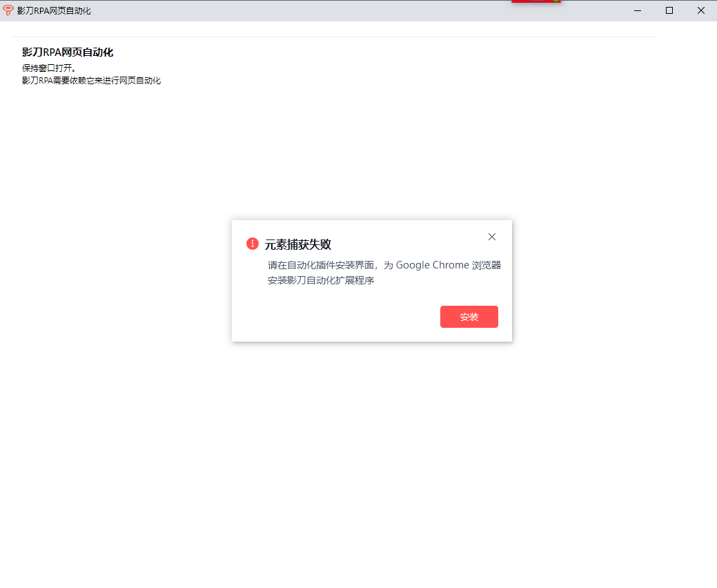Image resolution: width=717 pixels, height=588 pixels.
Task: Click the red info icon beside 元素捕获失败
Action: [x=253, y=244]
